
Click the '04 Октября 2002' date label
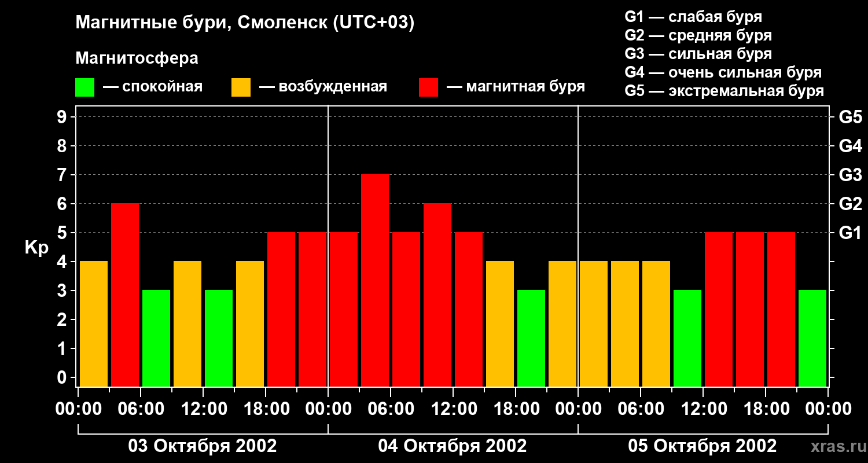point(453,446)
